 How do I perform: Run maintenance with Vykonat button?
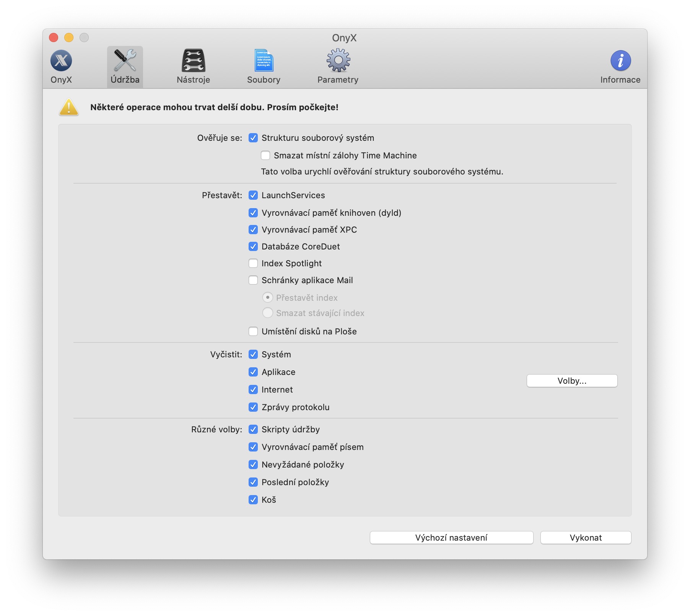pyautogui.click(x=586, y=538)
